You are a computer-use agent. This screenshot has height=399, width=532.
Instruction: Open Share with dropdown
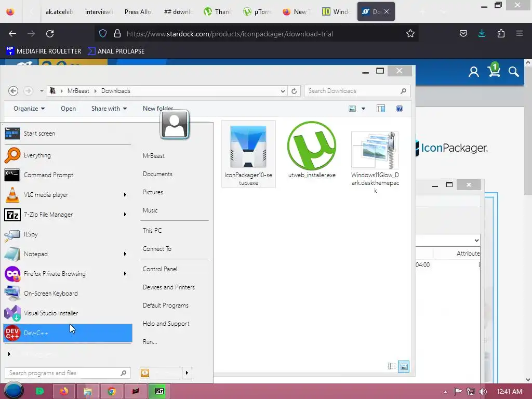[109, 109]
